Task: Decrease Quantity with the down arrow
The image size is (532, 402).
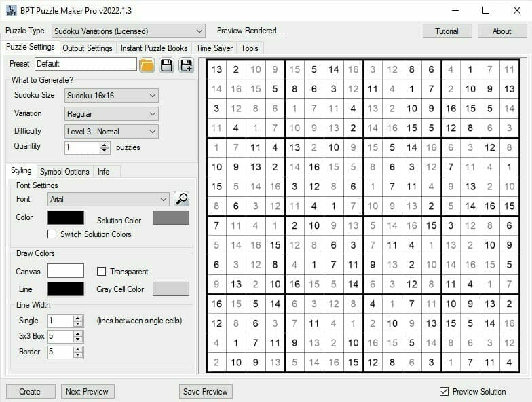Action: point(104,151)
